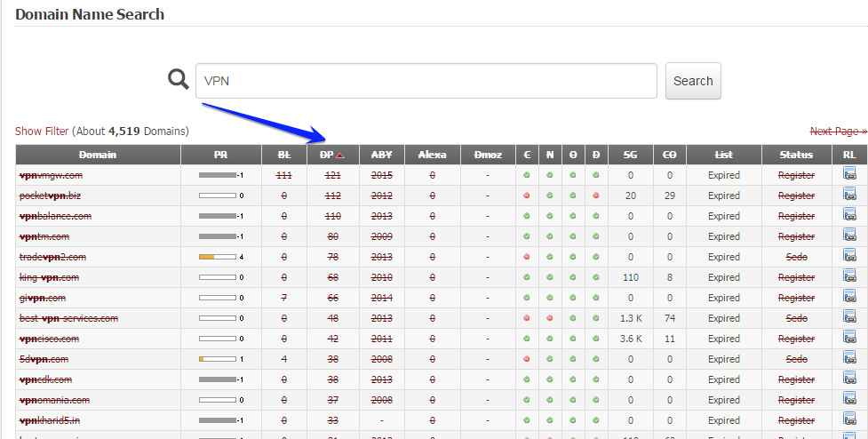Open the givpn.com domain link
The height and width of the screenshot is (439, 868).
pyautogui.click(x=43, y=299)
